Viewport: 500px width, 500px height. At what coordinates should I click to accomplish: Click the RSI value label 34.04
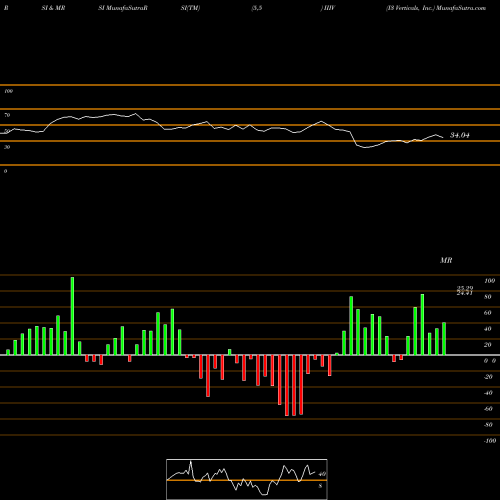pyautogui.click(x=460, y=135)
